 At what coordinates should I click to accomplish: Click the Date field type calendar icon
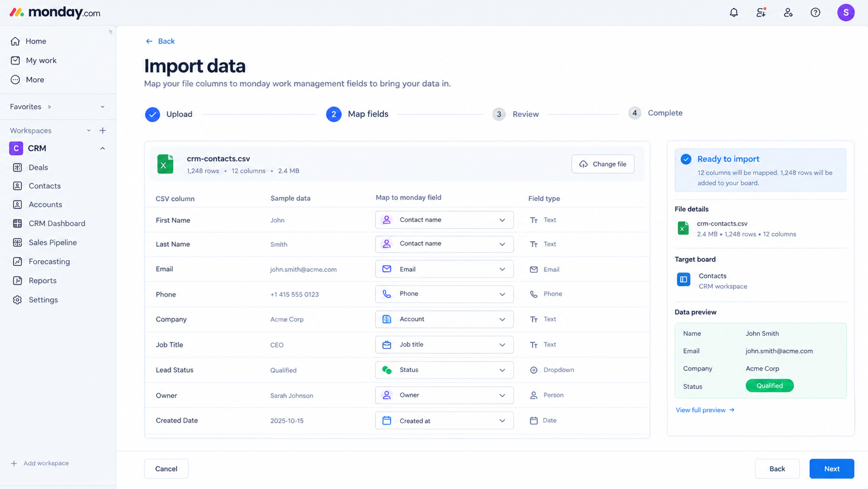533,420
